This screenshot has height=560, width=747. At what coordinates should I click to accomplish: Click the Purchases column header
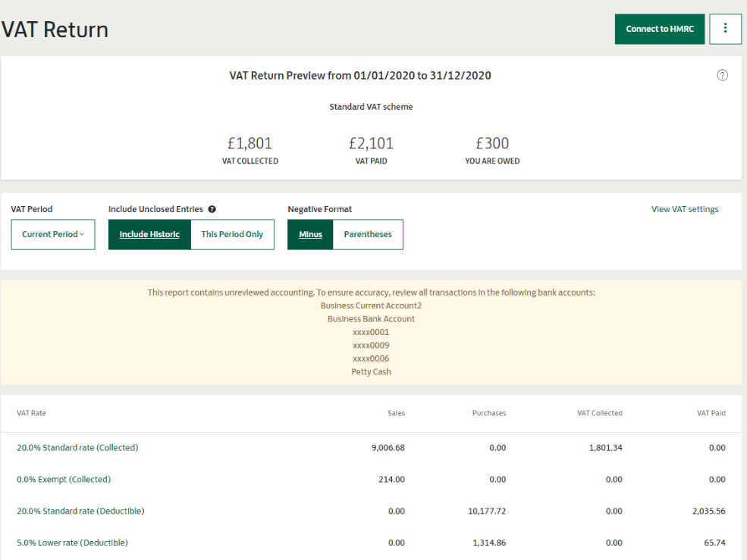(x=488, y=413)
